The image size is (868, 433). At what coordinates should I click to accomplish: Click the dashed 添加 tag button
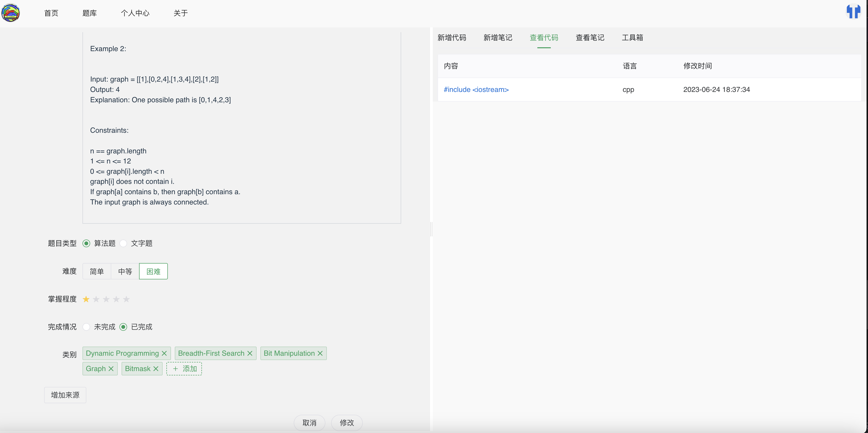[184, 369]
